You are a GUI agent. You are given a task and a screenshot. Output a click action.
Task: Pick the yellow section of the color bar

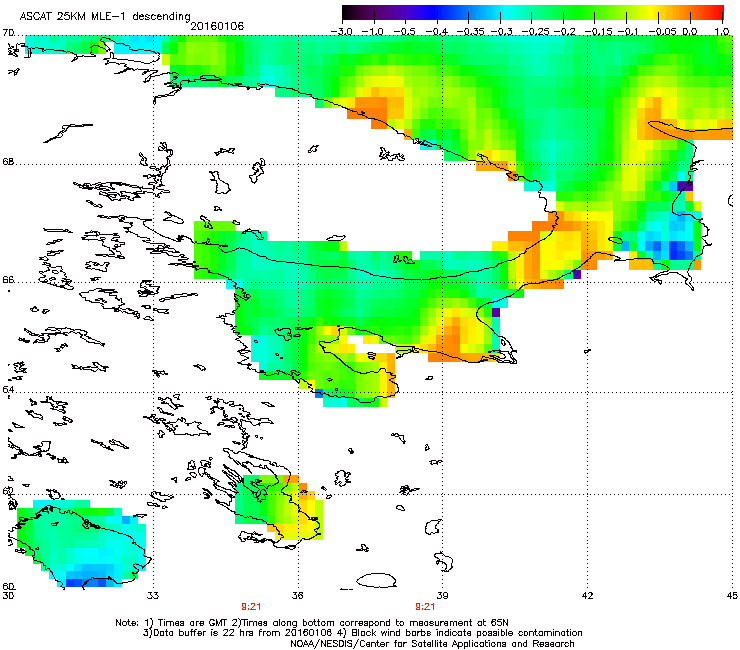pyautogui.click(x=654, y=13)
